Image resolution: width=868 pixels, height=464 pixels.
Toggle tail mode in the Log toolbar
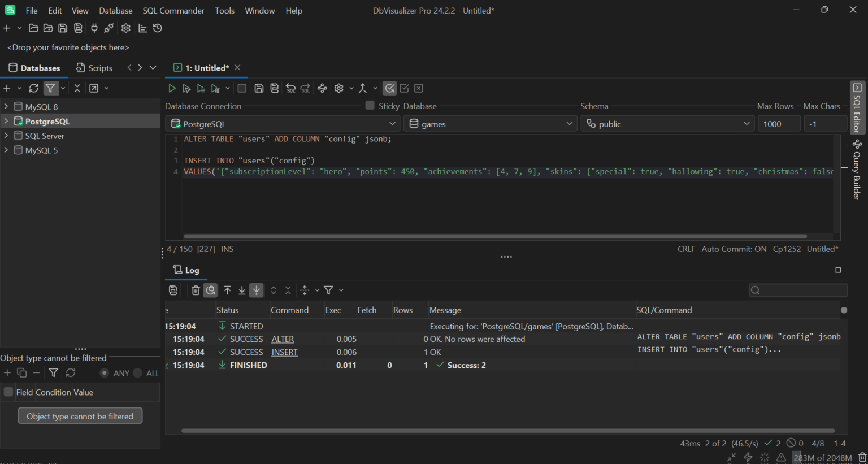[256, 290]
